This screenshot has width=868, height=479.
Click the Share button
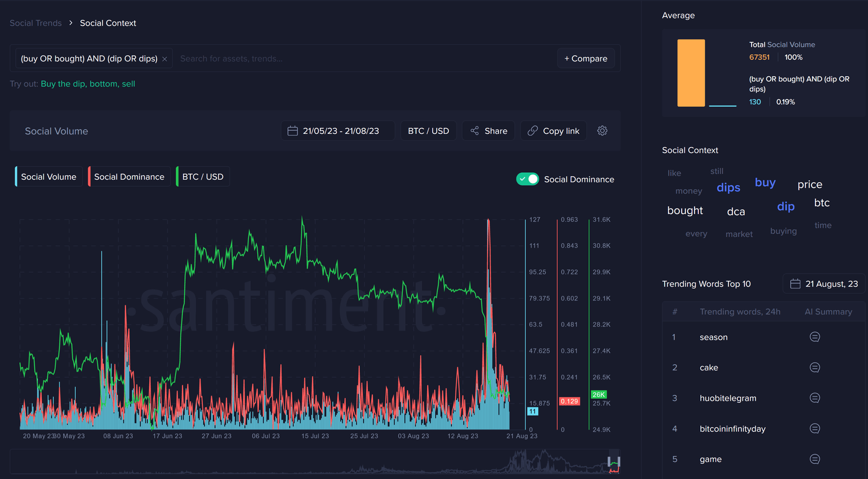click(488, 131)
